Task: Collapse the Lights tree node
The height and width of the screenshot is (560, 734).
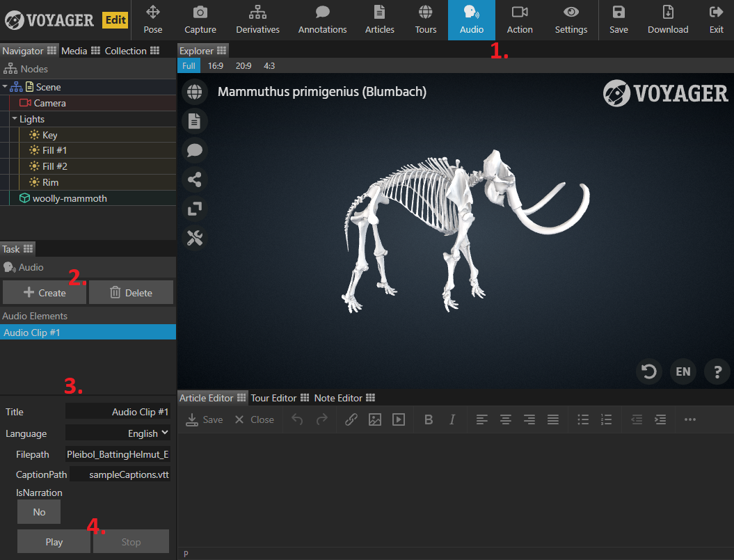Action: (15, 119)
